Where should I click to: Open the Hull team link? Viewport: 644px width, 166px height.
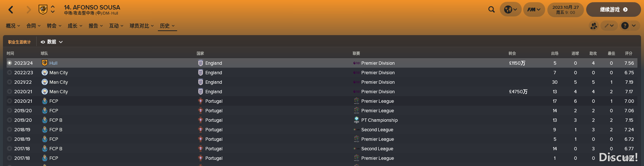(x=53, y=63)
